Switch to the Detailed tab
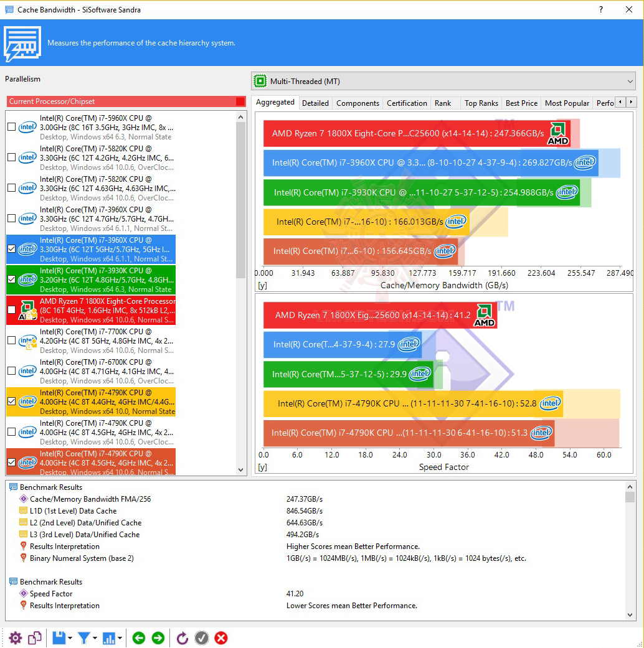Image resolution: width=644 pixels, height=648 pixels. [x=315, y=103]
